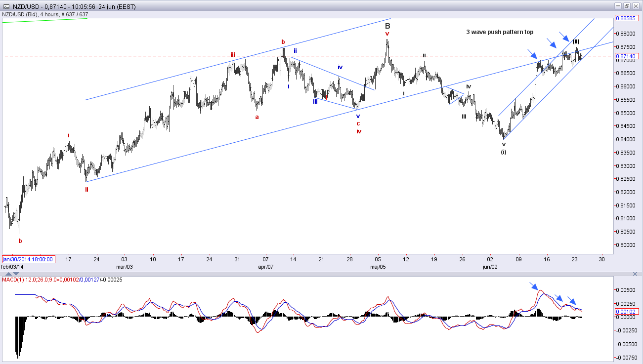Viewport: 643px width, 364px height.
Task: Click the jan/30/2014 18:00:00 date box
Action: (x=28, y=259)
